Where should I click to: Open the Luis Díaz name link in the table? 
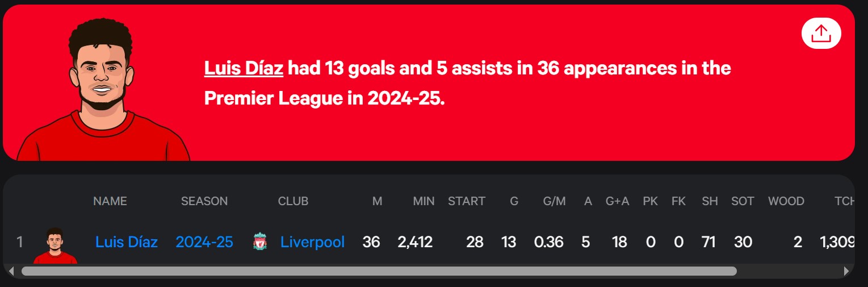127,242
